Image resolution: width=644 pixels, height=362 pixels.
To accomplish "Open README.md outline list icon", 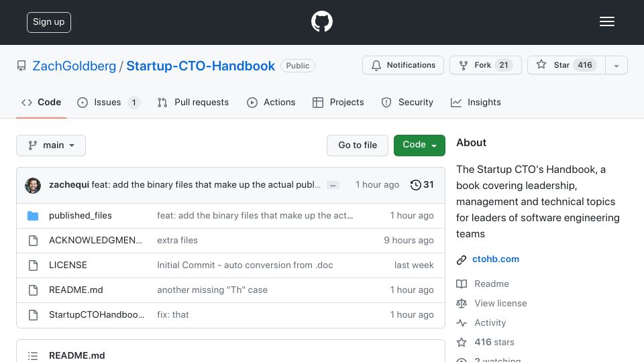I will 33,356.
